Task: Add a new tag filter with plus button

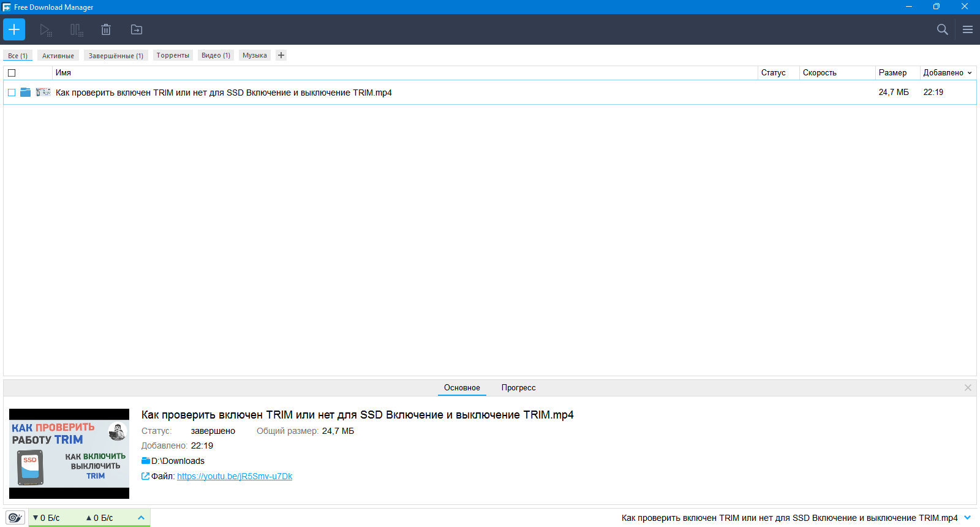Action: (281, 55)
